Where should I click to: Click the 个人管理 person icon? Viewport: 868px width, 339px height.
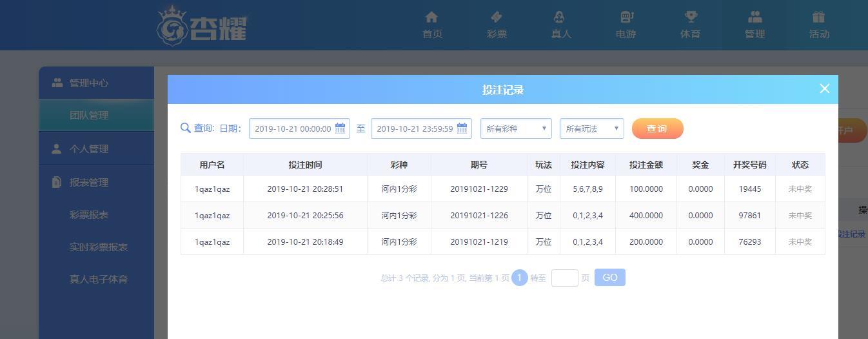[x=57, y=149]
